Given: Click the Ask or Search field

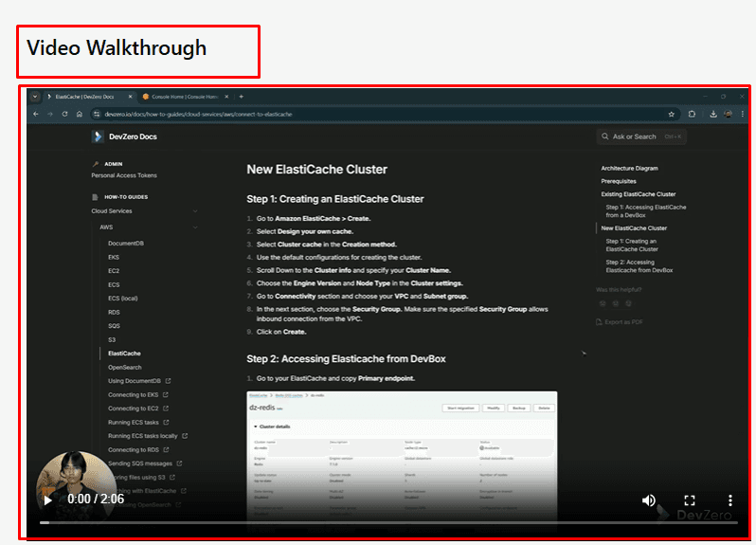Looking at the screenshot, I should coord(641,136).
